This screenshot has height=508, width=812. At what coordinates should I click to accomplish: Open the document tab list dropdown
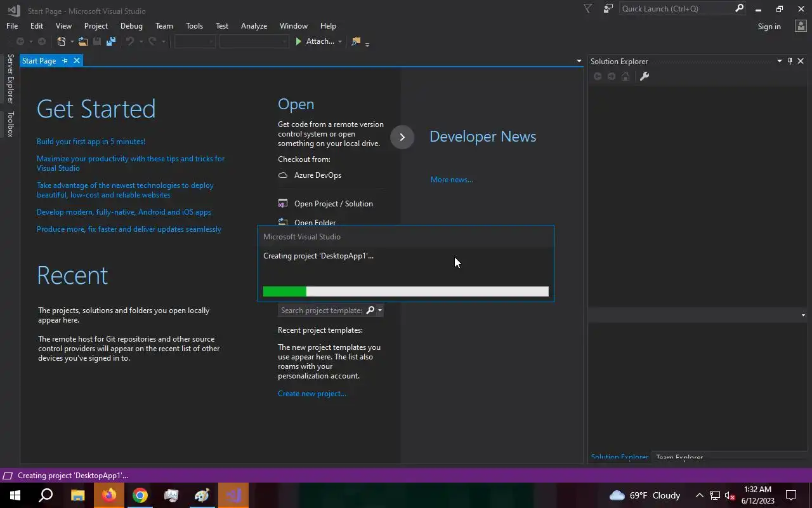coord(579,61)
